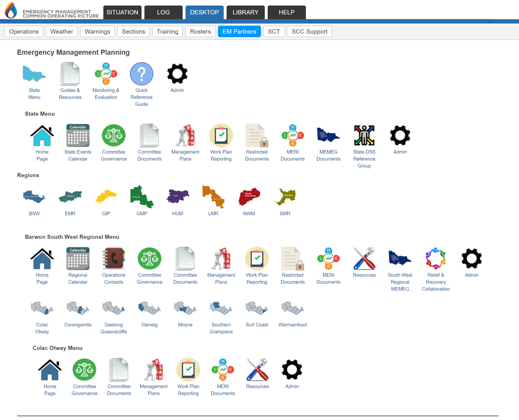The height and width of the screenshot is (420, 519).
Task: Select the Glenelg municipality map
Action: point(149,308)
